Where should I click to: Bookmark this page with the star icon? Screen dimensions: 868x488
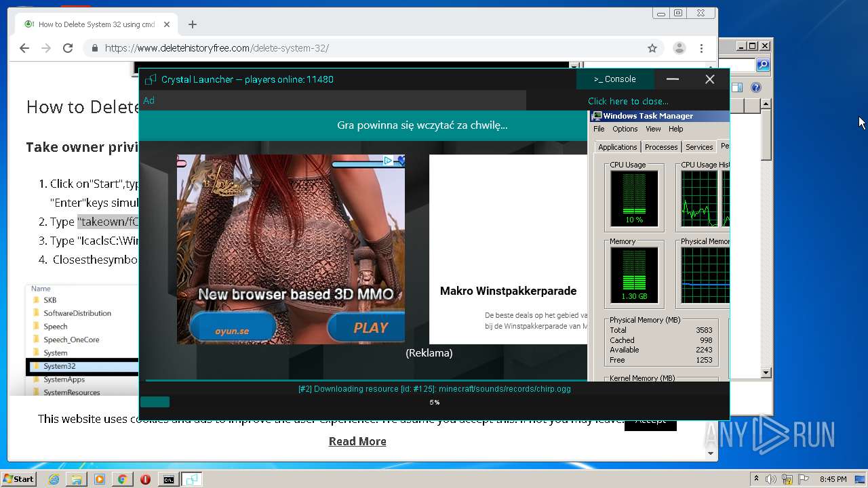(x=652, y=48)
